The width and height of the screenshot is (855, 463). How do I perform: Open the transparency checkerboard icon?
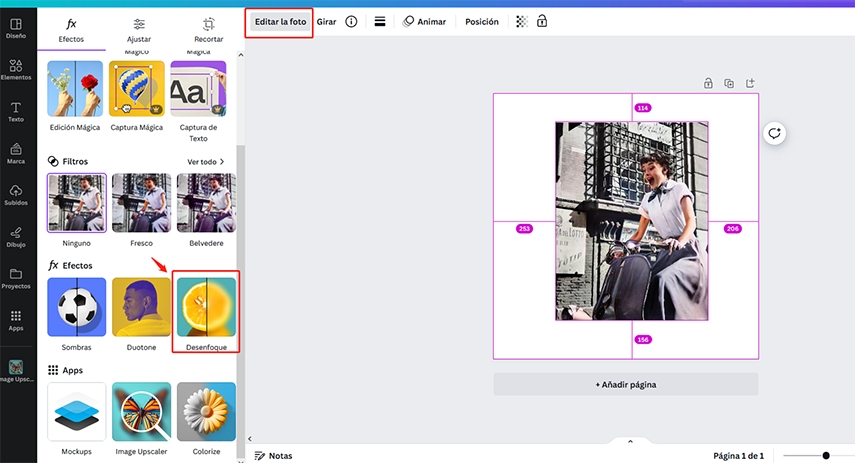pyautogui.click(x=522, y=22)
